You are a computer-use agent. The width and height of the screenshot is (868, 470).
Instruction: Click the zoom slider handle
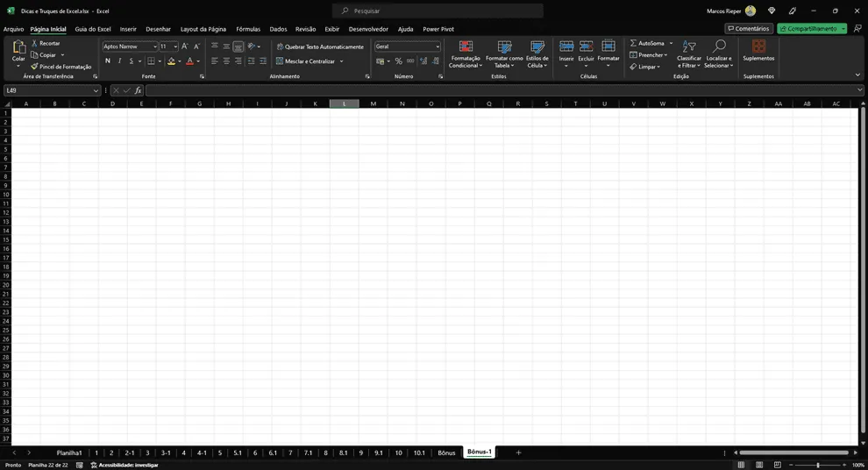click(x=818, y=465)
